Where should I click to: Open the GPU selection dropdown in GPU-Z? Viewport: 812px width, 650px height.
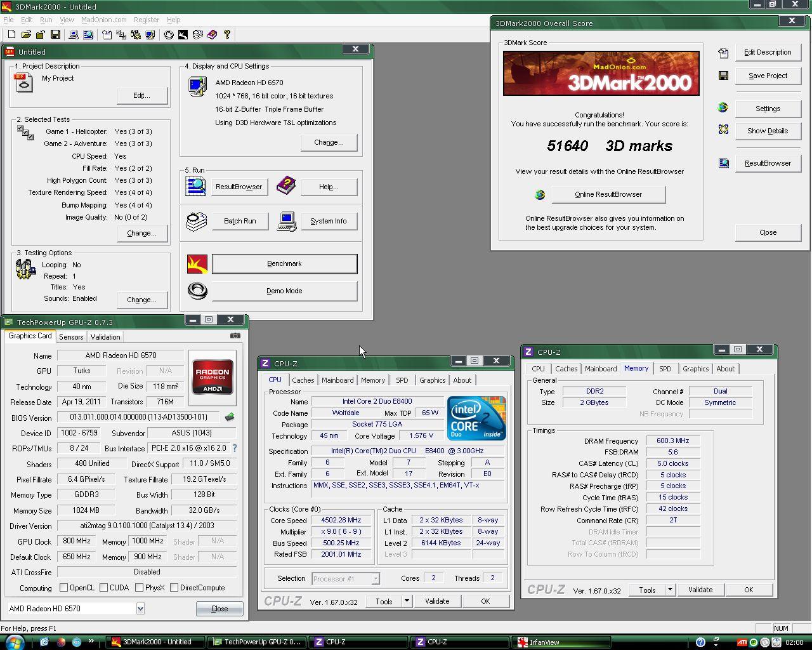(x=140, y=609)
